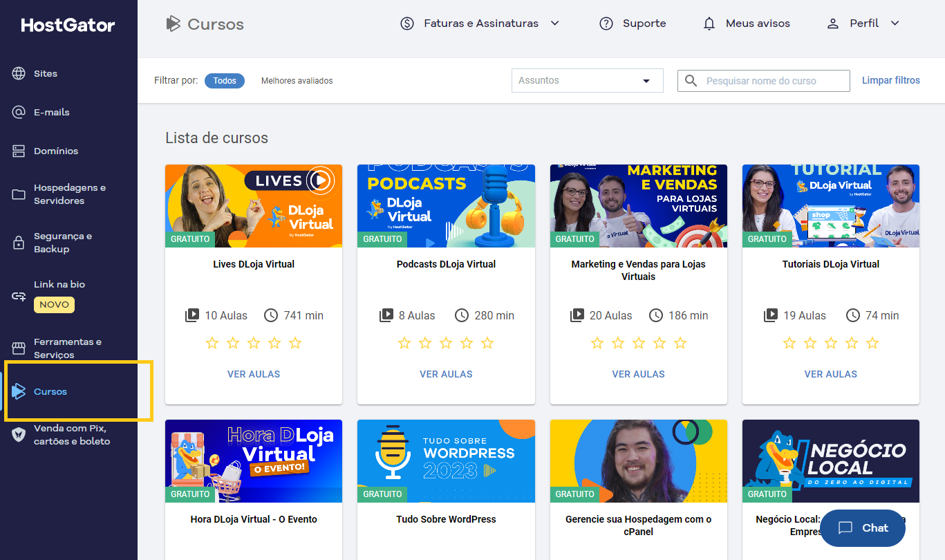Click the Venda com Pix shield icon

coord(19,435)
